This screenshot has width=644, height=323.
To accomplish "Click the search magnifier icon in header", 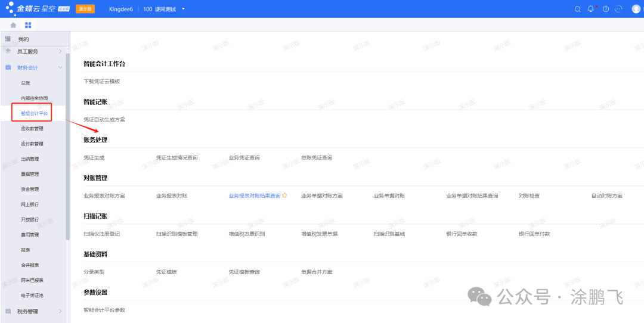I will coord(577,9).
